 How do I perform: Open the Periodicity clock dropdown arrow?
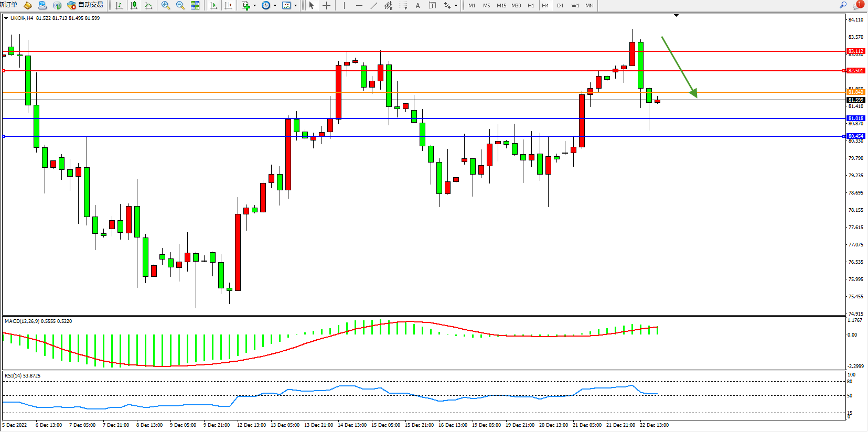pos(275,6)
